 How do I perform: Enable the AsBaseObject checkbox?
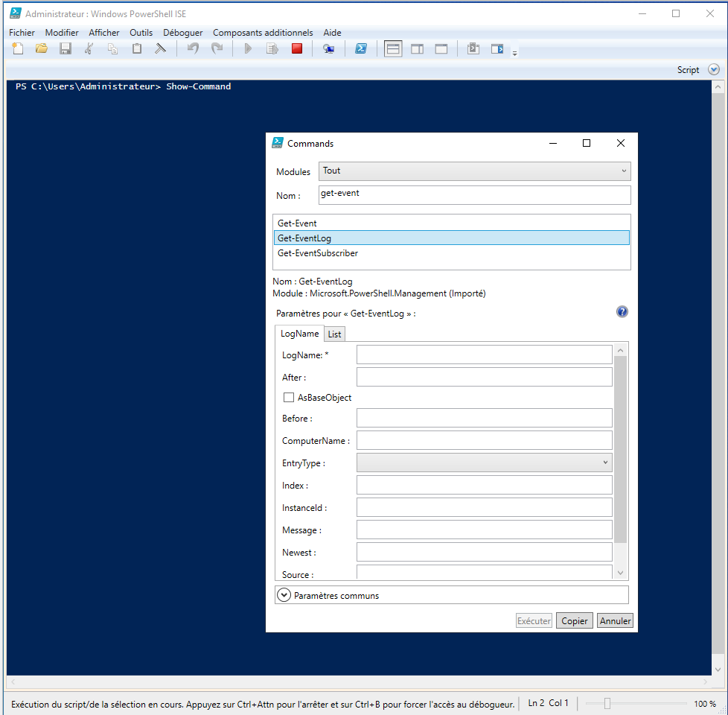click(x=289, y=397)
